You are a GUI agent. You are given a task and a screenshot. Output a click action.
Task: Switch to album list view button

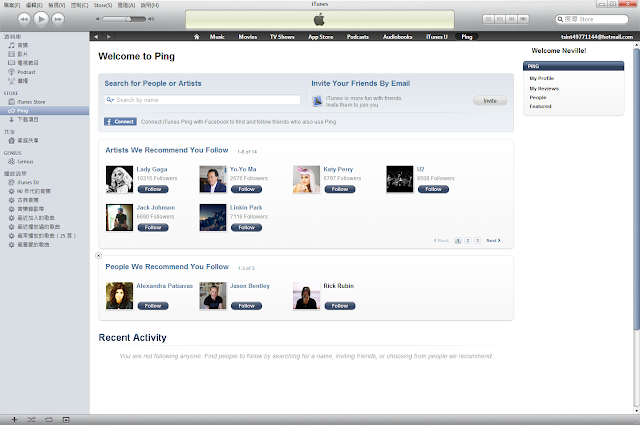pos(500,19)
